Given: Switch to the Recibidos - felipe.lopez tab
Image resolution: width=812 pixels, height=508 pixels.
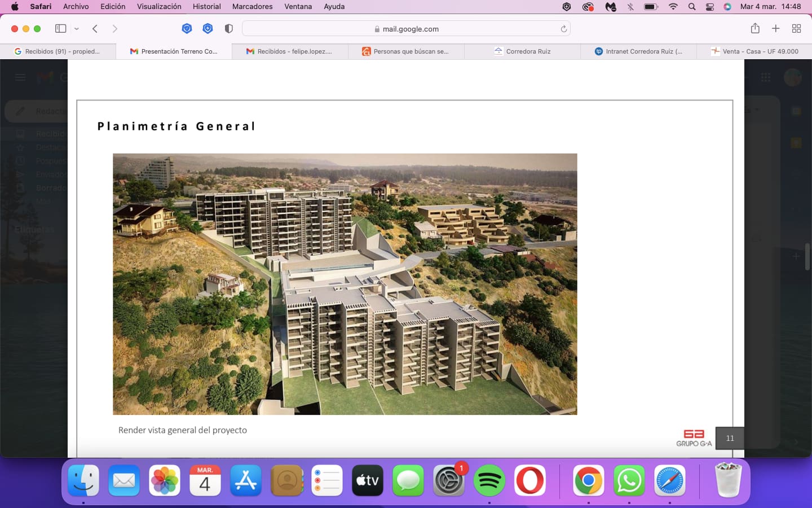Looking at the screenshot, I should tap(290, 51).
